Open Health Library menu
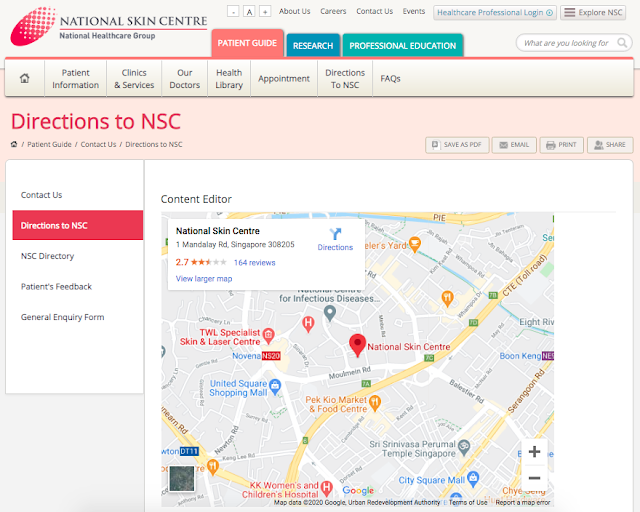Screen dimensions: 640x512 (229, 78)
